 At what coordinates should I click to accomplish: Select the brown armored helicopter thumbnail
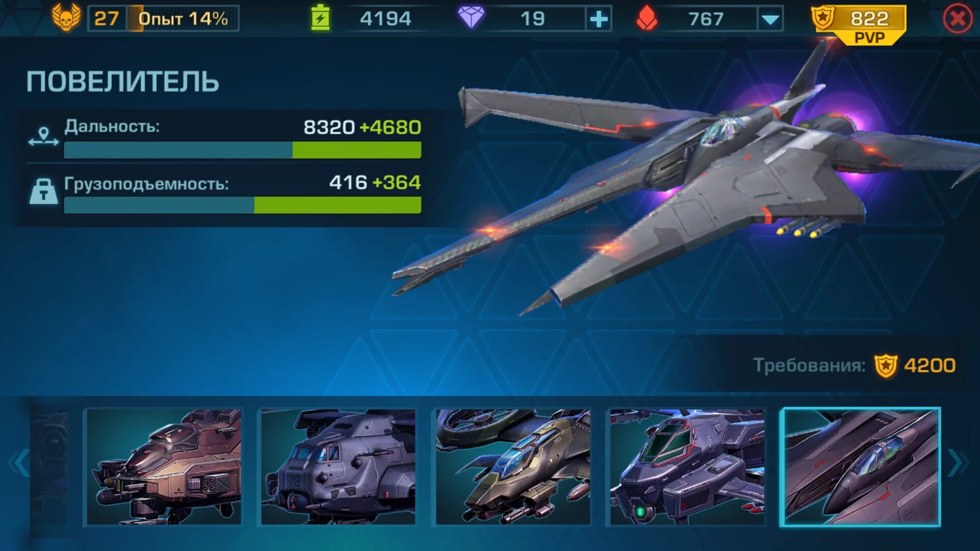[x=163, y=467]
